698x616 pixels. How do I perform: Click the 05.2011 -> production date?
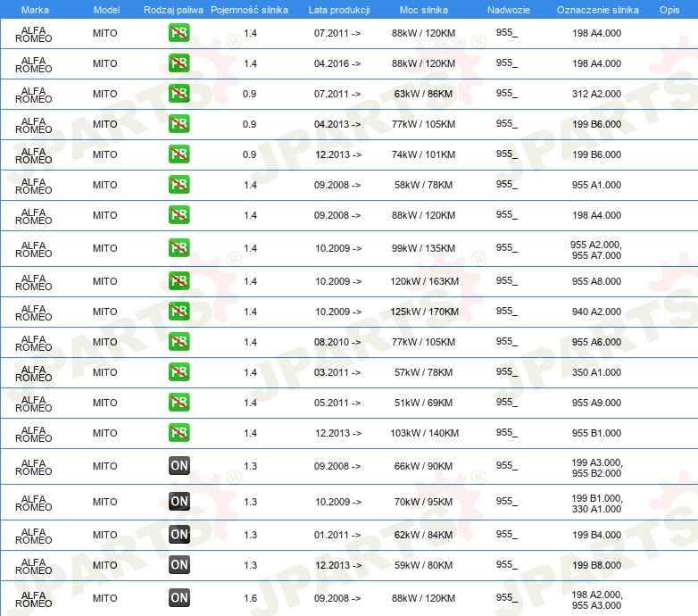tap(337, 403)
